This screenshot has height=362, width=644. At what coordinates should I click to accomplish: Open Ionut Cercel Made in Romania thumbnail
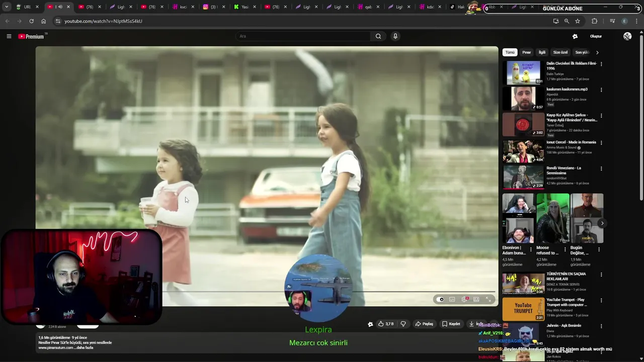523,151
